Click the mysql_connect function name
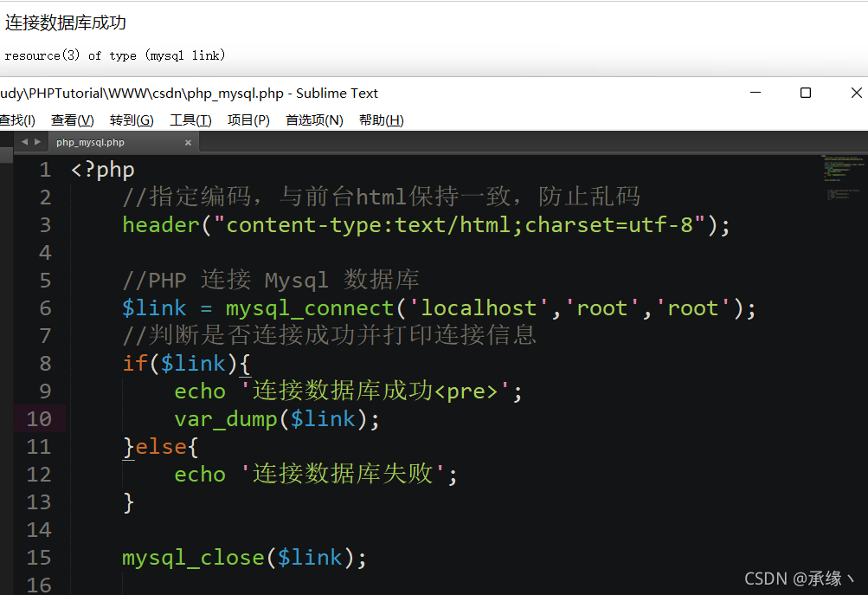 tap(310, 308)
